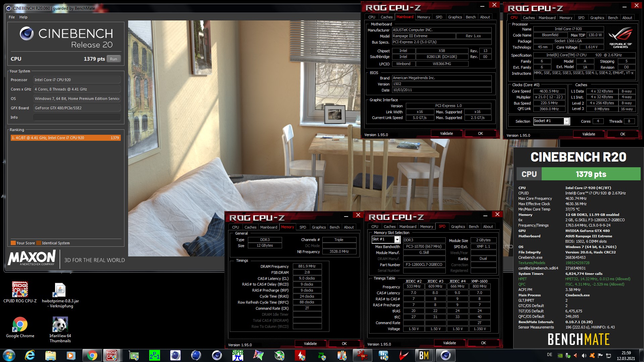Open Cinebench File menu

coord(12,17)
